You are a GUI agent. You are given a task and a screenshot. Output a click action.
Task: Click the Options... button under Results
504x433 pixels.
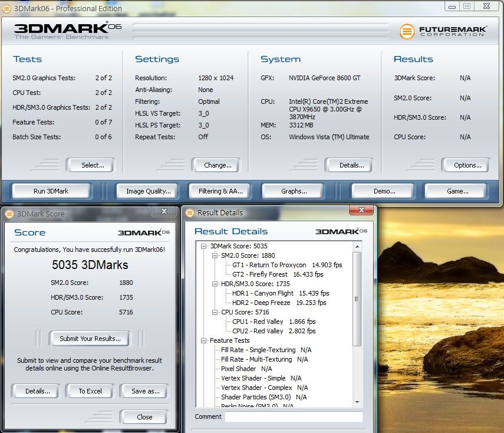[465, 165]
